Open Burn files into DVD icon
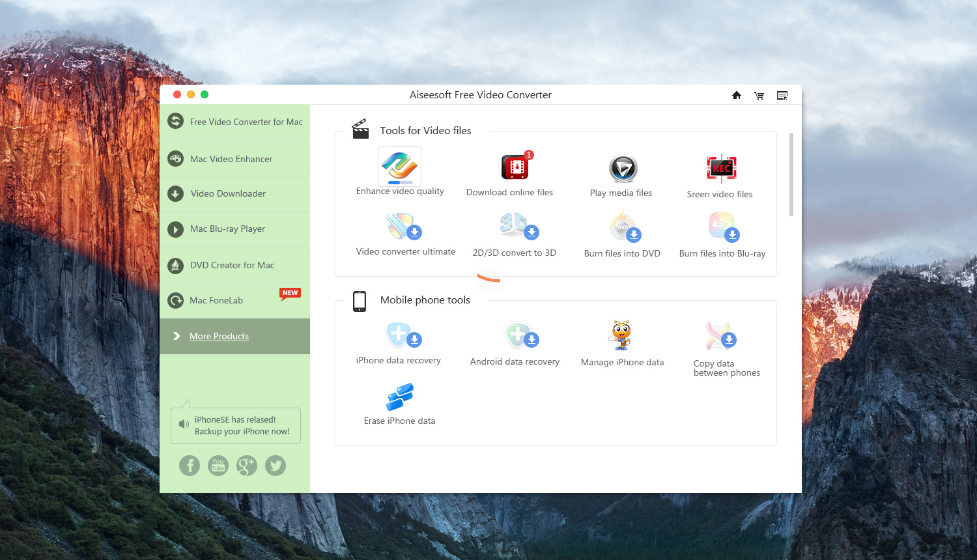 [625, 227]
